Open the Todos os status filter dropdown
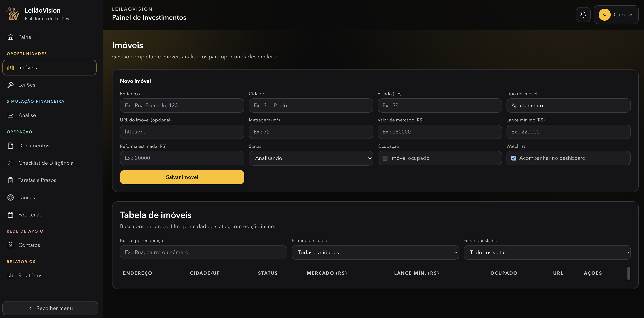The height and width of the screenshot is (318, 644). coord(547,252)
